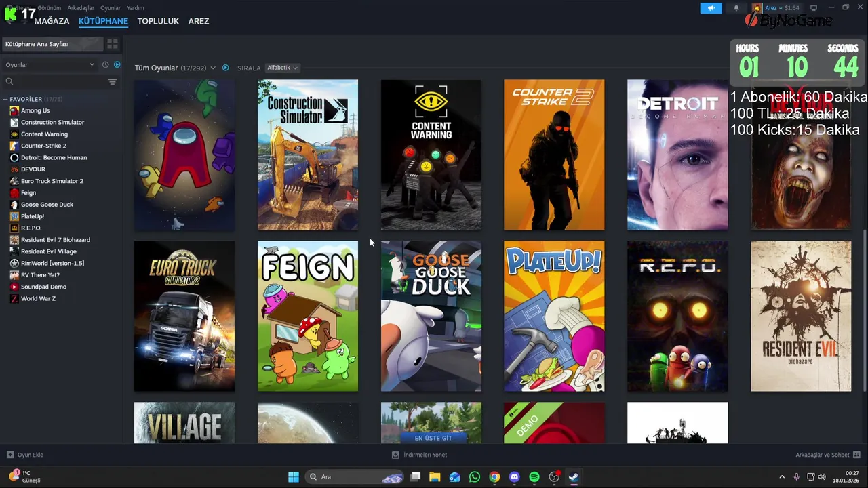Open the Steam announcements megaphone button

coord(711,8)
